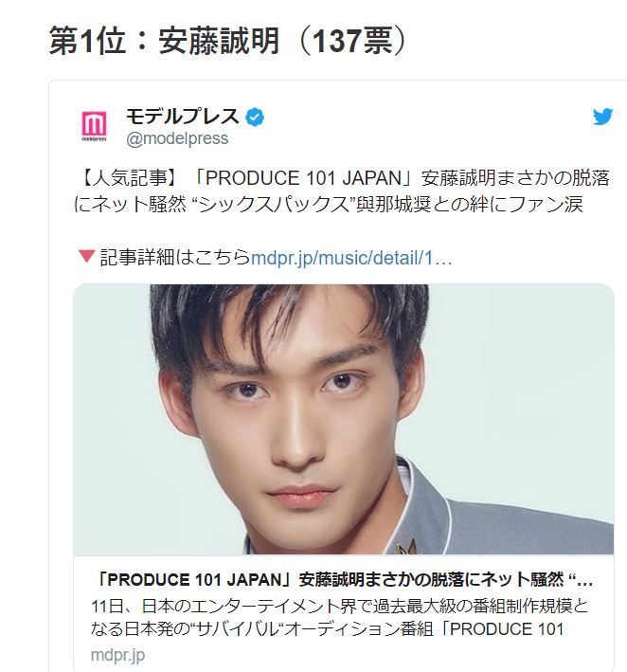Click the mdpr.jp domain at the card bottom
627x672 pixels.
(117, 655)
